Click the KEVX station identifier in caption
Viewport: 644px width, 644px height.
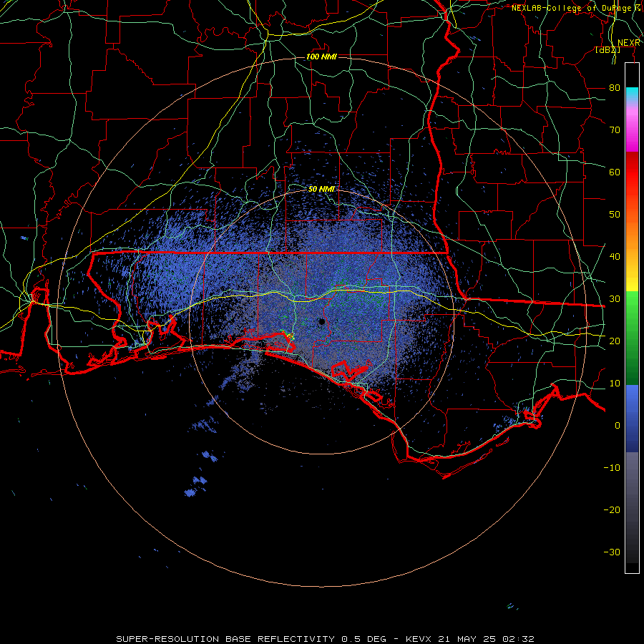click(x=419, y=639)
